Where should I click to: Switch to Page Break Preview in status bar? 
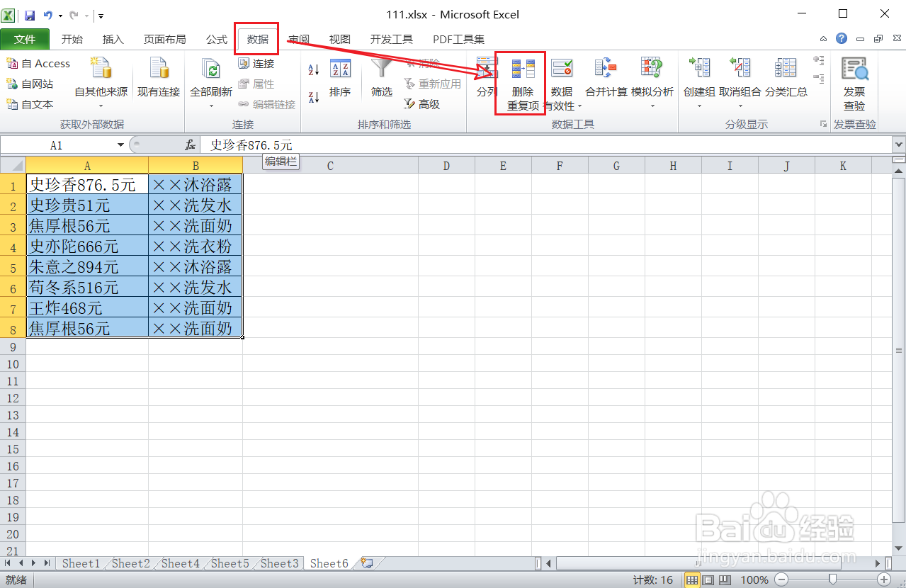[725, 580]
